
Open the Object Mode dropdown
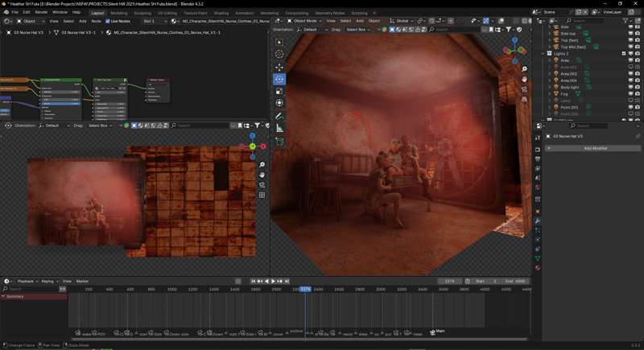tap(307, 21)
